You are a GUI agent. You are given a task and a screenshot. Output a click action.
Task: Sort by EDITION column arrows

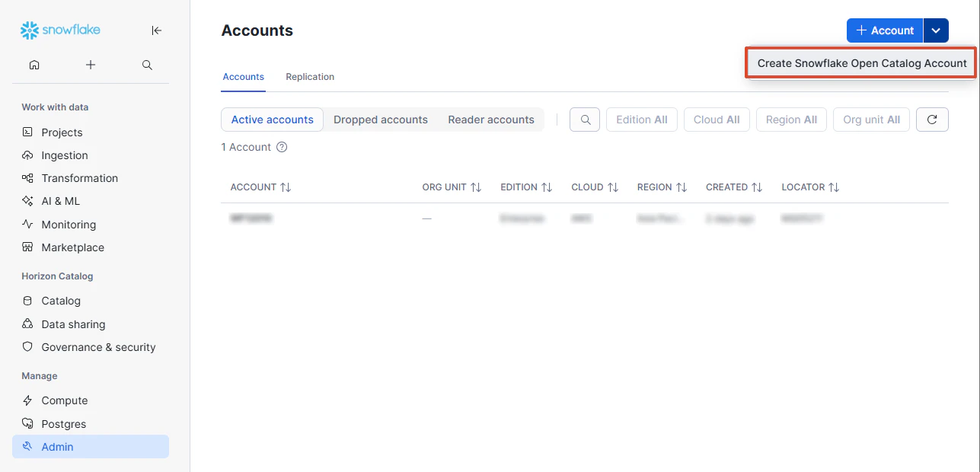547,187
